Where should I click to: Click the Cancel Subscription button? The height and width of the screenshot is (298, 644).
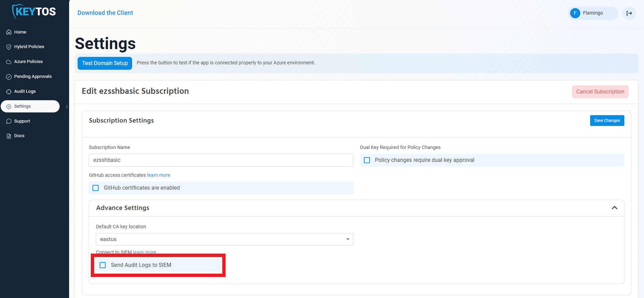point(600,92)
